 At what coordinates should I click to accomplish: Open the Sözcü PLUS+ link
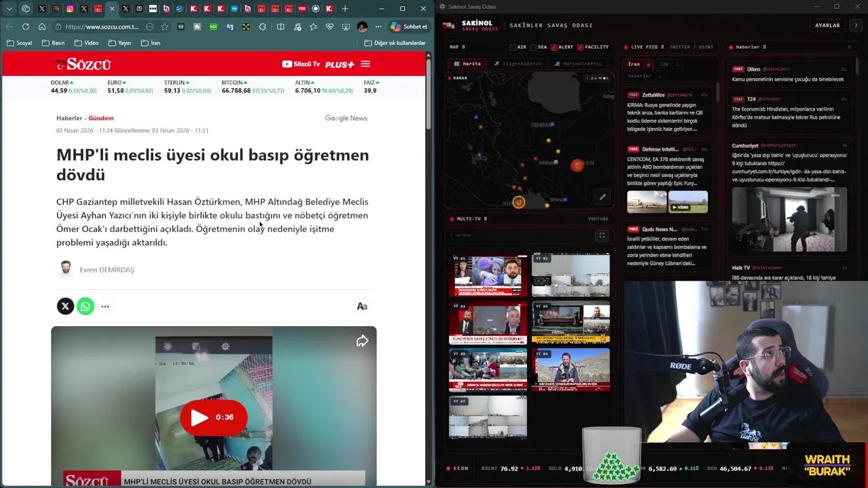coord(340,64)
